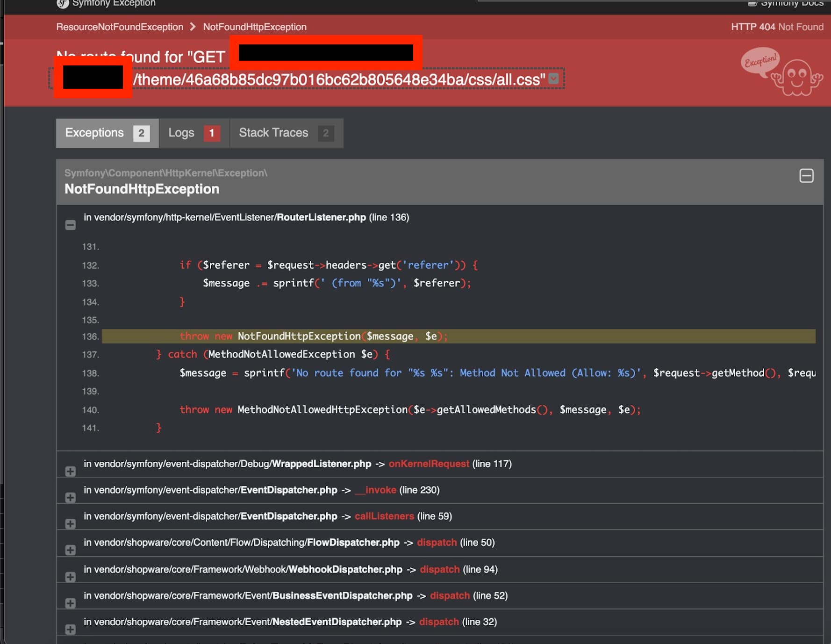This screenshot has height=644, width=831.
Task: Expand the EventDispatcher.php __invoke trace
Action: pos(70,498)
